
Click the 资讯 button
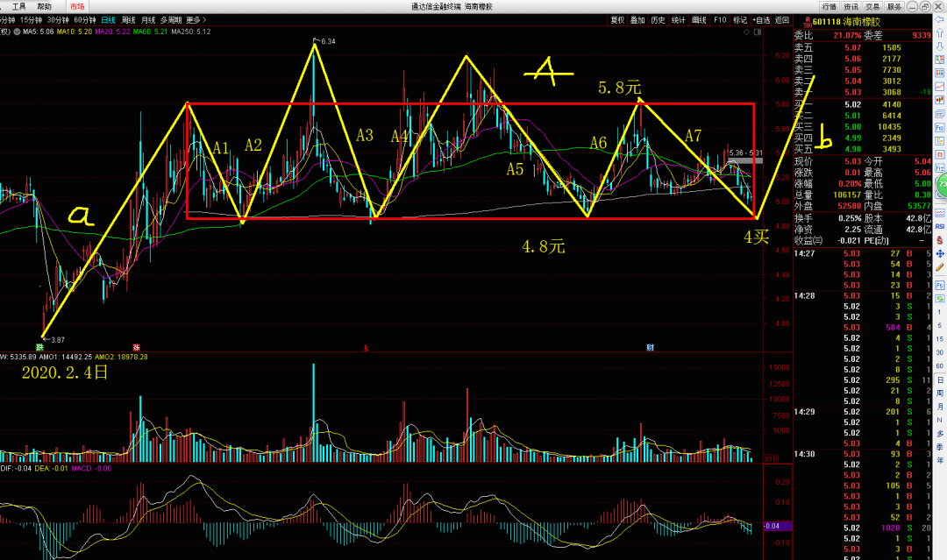coord(851,7)
